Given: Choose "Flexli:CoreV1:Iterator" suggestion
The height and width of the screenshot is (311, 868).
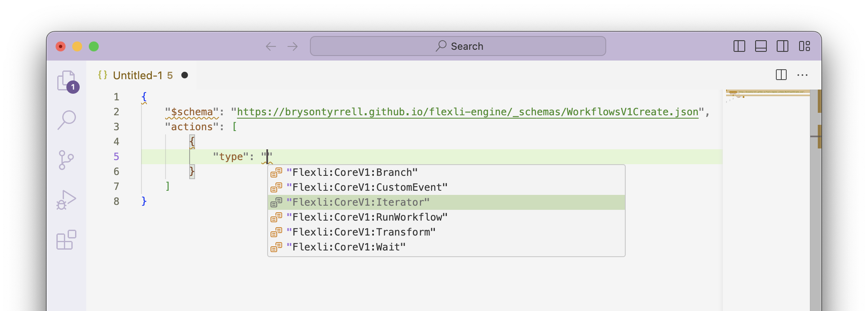Looking at the screenshot, I should click(446, 202).
